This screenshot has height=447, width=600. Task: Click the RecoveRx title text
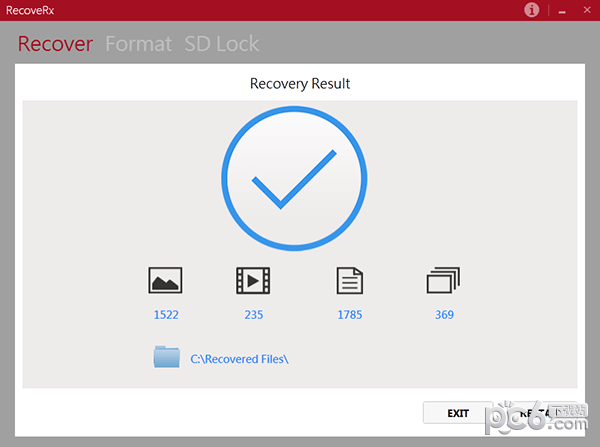click(30, 10)
